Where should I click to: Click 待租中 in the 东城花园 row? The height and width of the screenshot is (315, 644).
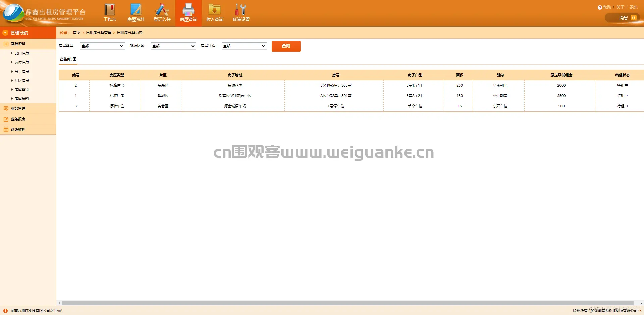[622, 85]
